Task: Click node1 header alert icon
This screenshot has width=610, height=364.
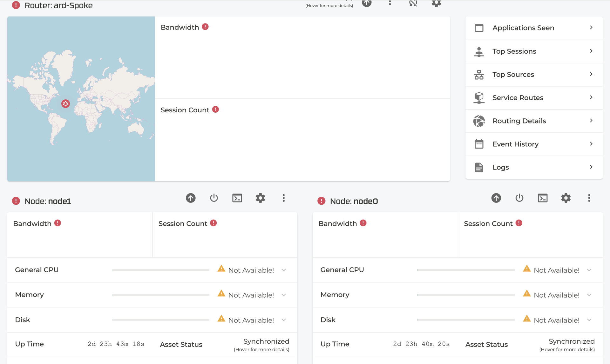Action: coord(16,201)
